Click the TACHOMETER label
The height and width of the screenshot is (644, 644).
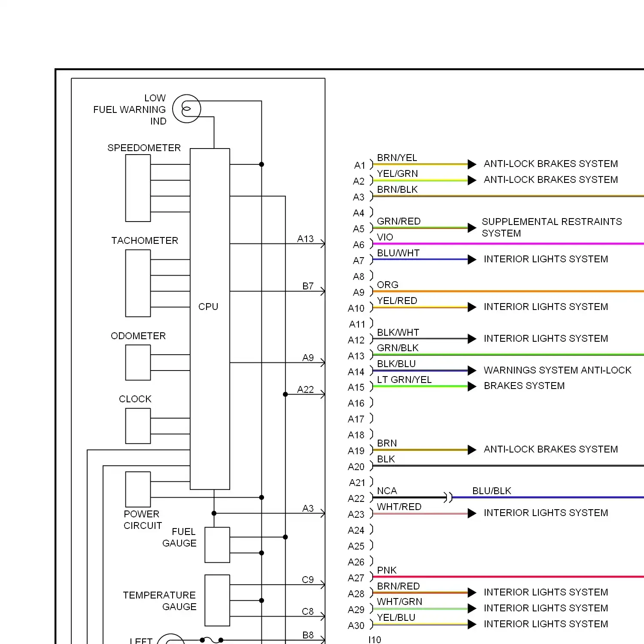coord(145,240)
